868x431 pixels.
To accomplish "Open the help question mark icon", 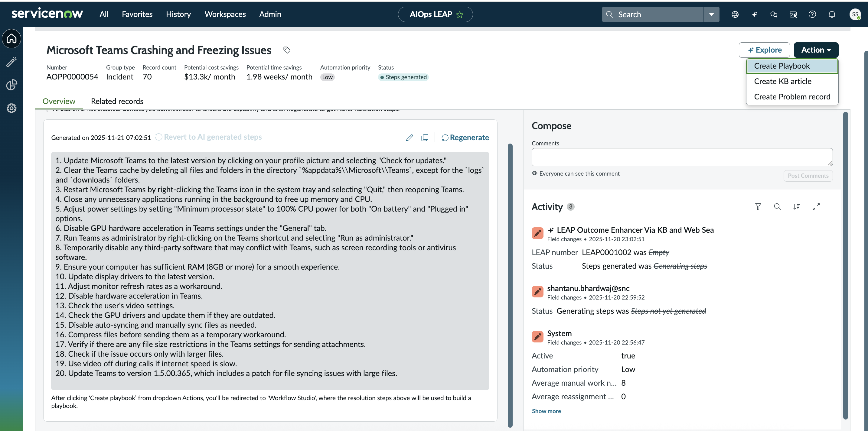I will tap(812, 15).
